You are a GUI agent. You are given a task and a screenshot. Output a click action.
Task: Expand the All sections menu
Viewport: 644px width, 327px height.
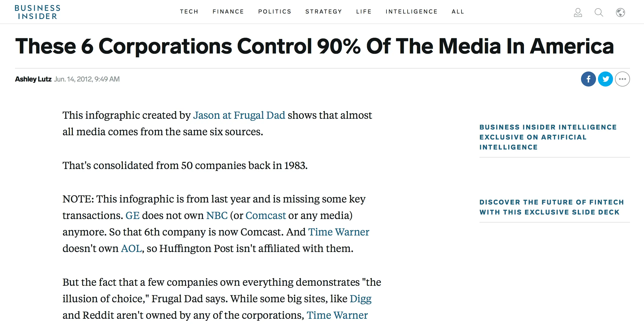[x=458, y=11]
